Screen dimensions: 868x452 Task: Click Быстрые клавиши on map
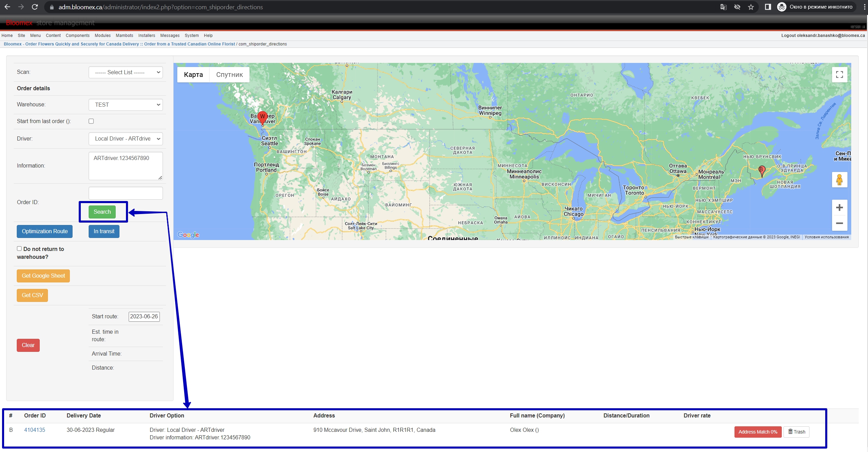[x=691, y=237]
